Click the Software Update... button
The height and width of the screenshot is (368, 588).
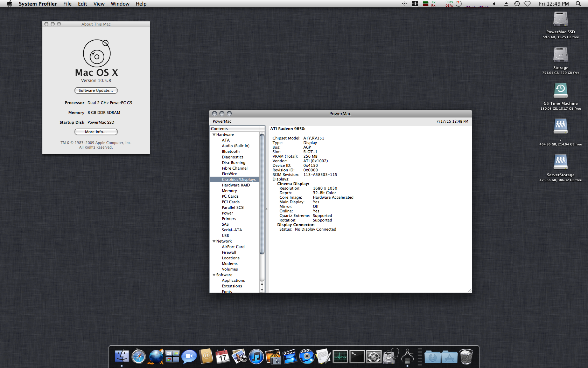(x=96, y=90)
